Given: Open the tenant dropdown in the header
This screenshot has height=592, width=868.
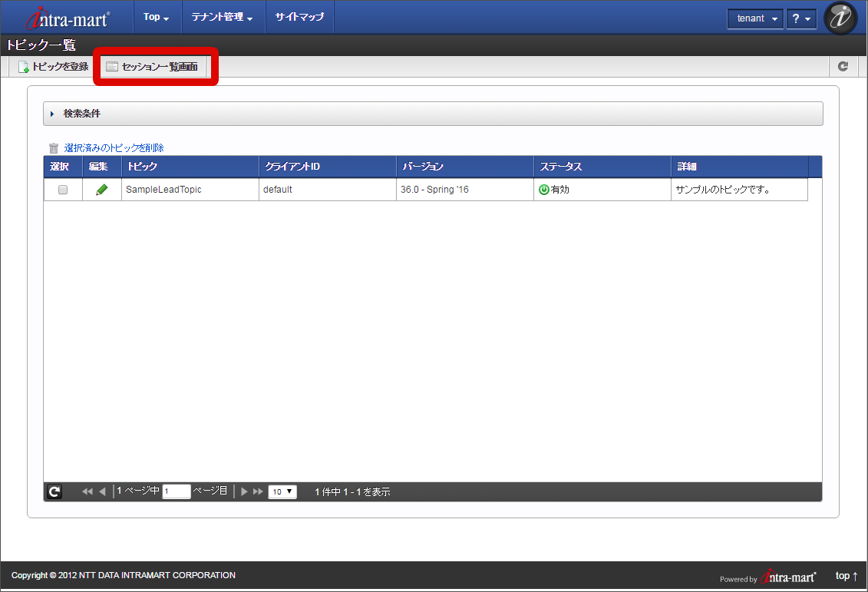Looking at the screenshot, I should point(755,18).
